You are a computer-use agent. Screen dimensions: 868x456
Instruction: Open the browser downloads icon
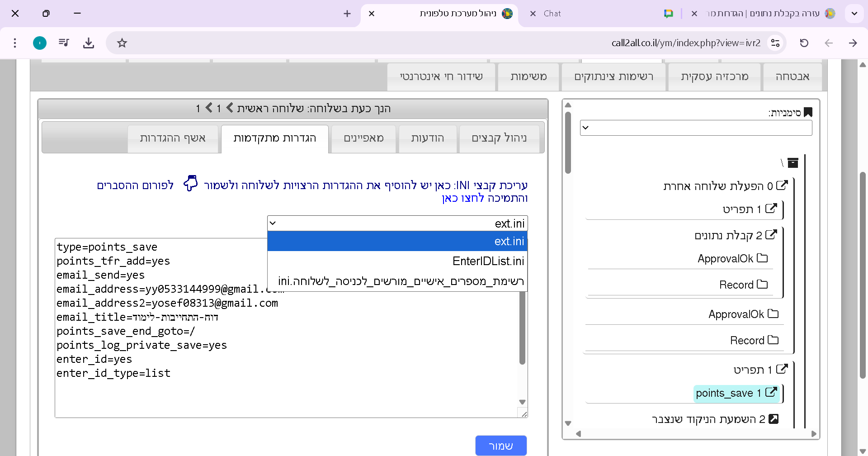[89, 43]
